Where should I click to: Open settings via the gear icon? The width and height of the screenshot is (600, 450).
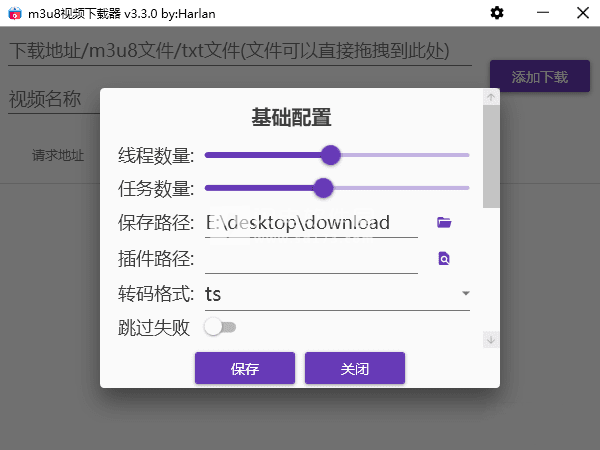coord(497,13)
